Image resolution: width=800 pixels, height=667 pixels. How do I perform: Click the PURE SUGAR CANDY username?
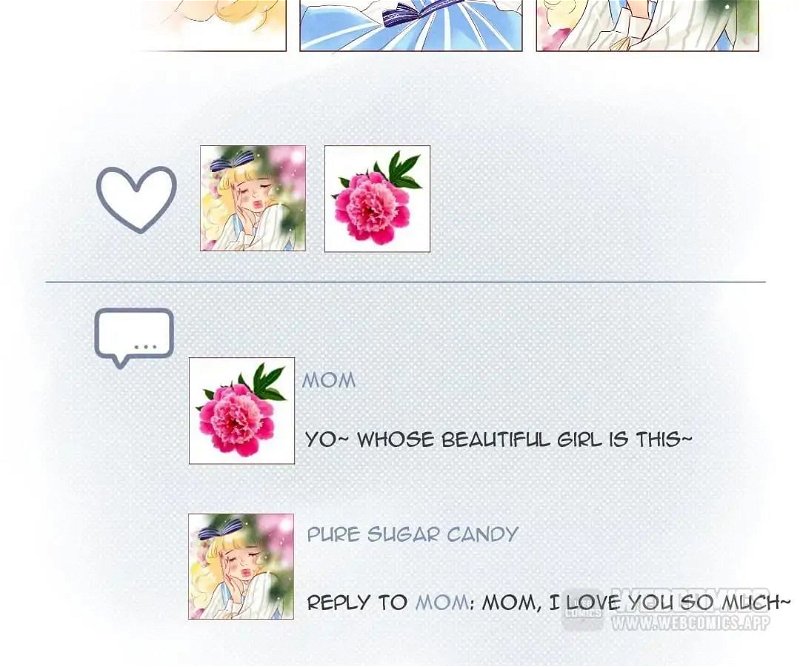[x=413, y=534]
